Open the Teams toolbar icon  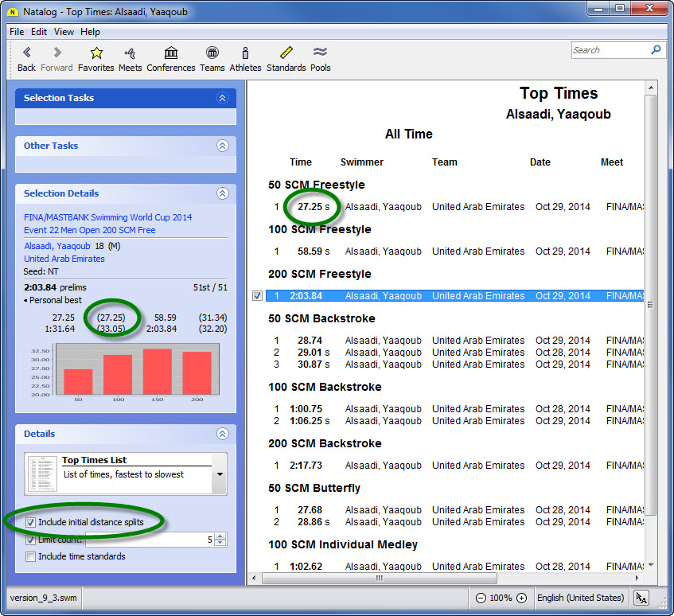coord(212,53)
